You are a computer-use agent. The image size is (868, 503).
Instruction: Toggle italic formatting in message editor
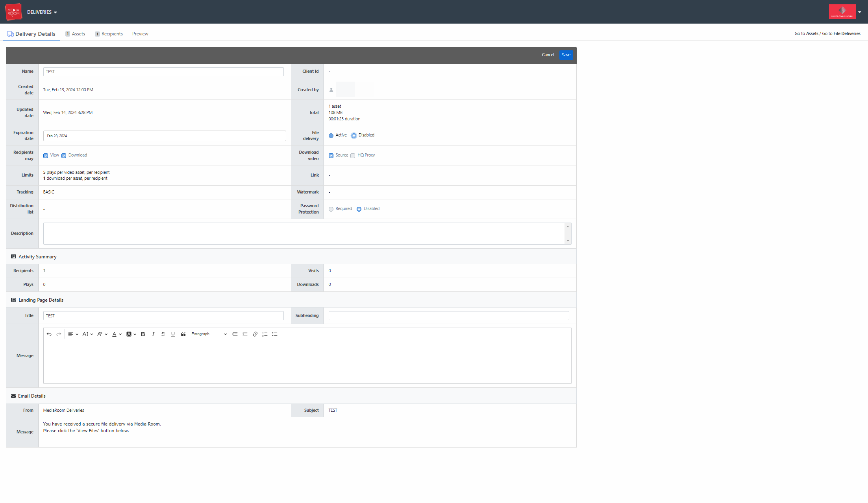click(153, 334)
